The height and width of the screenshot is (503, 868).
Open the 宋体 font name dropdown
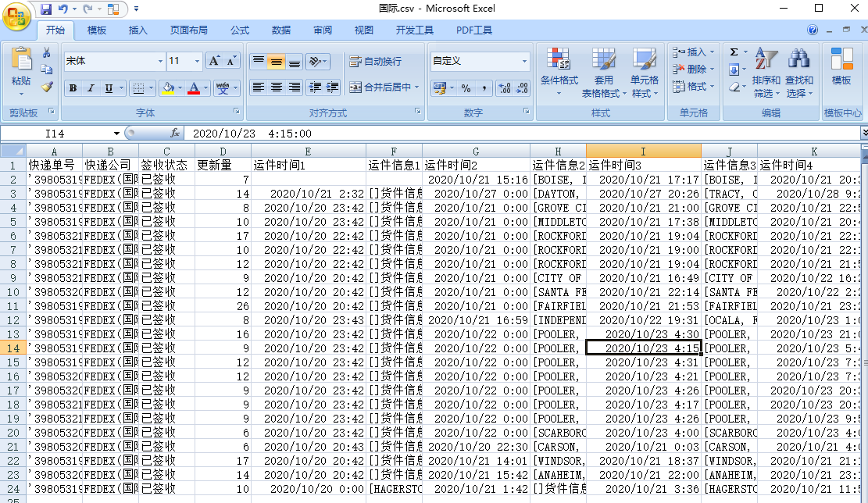point(160,61)
